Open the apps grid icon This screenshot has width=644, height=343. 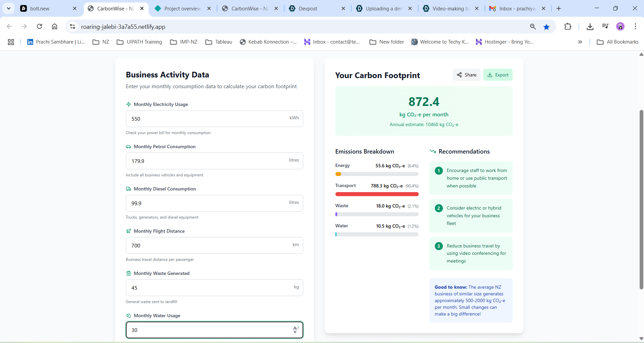[x=11, y=42]
